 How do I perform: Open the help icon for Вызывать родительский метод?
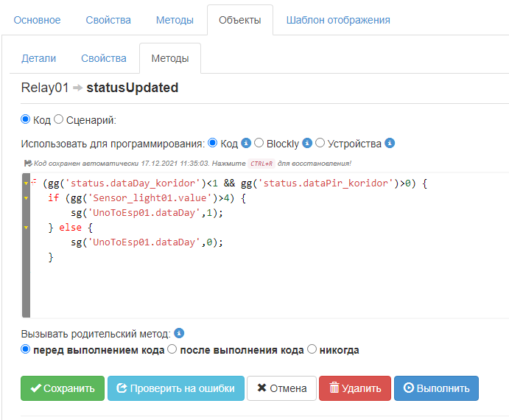point(179,333)
